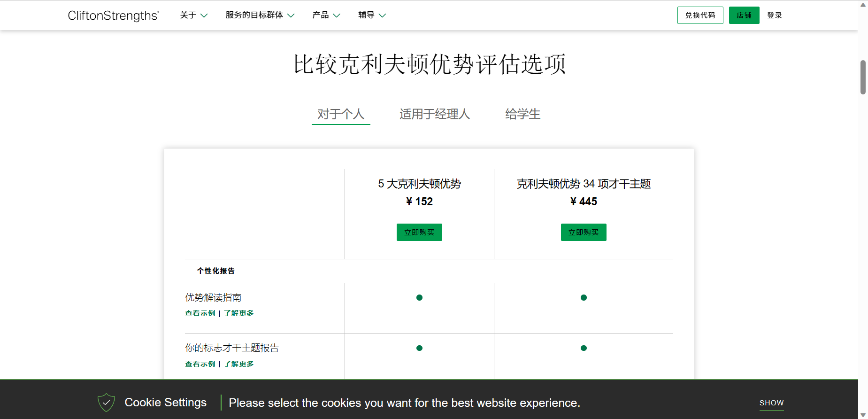Buy the ¥152 Top 5 assessment
Viewport: 868px width, 419px height.
(x=419, y=232)
